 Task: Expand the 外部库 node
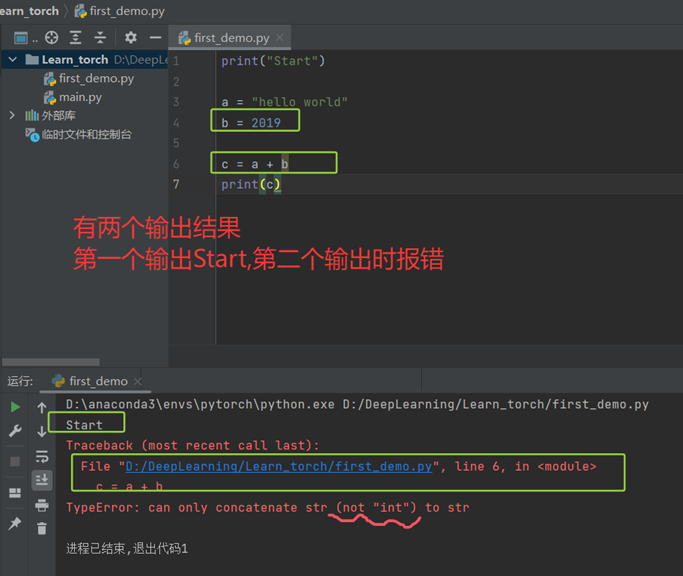[x=12, y=115]
